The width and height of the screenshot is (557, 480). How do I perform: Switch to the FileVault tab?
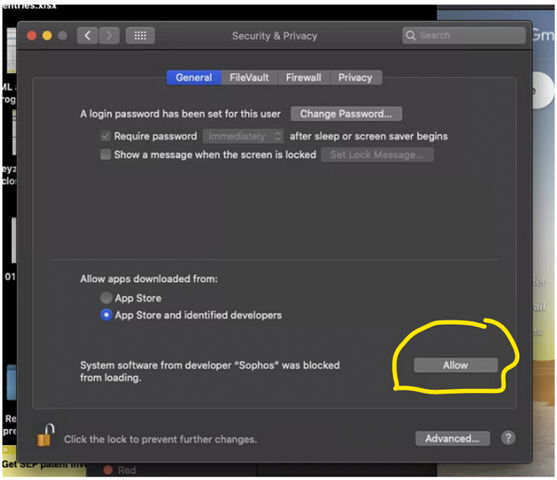[249, 77]
